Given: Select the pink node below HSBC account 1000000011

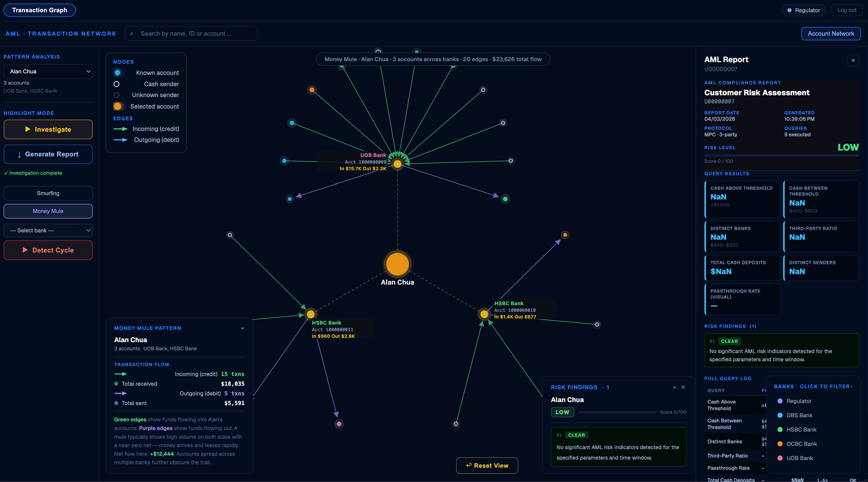Looking at the screenshot, I should (339, 424).
